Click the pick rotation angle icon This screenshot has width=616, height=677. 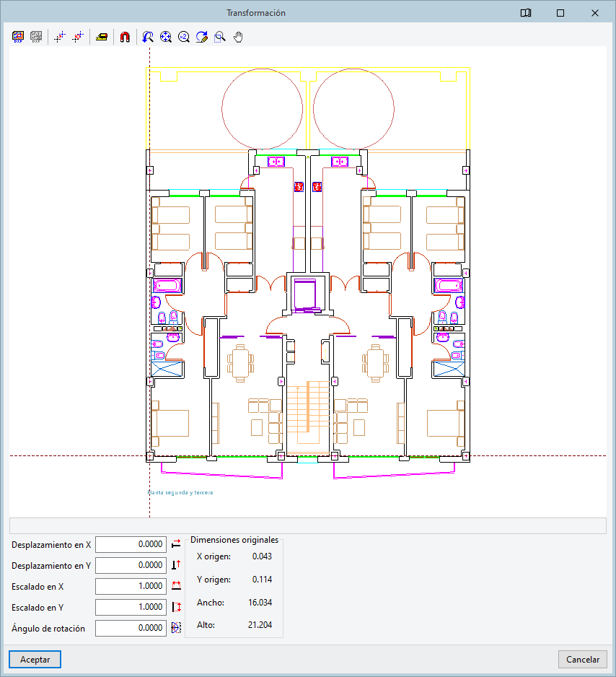tap(176, 628)
